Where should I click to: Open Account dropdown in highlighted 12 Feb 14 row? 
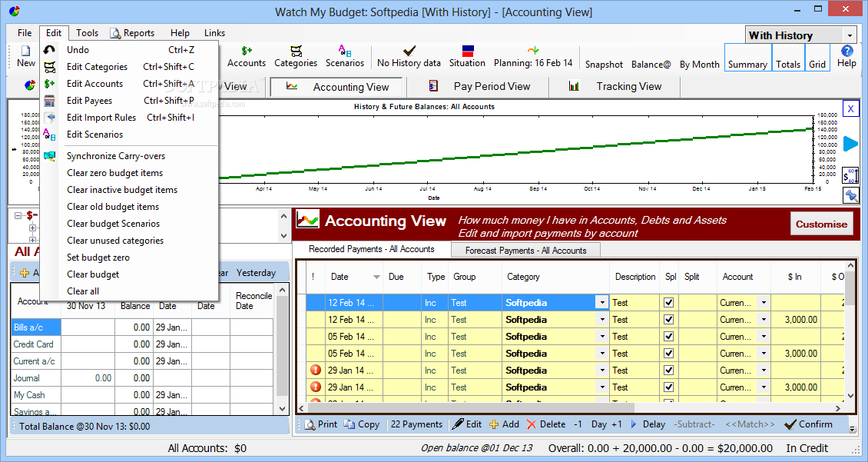click(764, 302)
